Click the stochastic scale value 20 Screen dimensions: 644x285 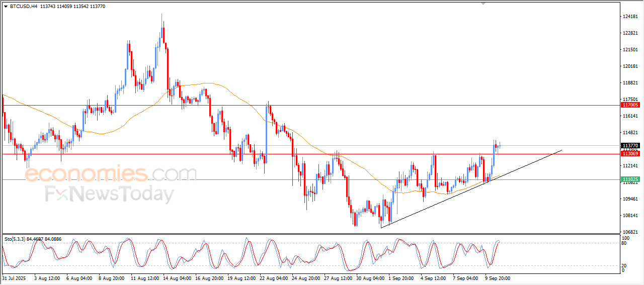624,265
